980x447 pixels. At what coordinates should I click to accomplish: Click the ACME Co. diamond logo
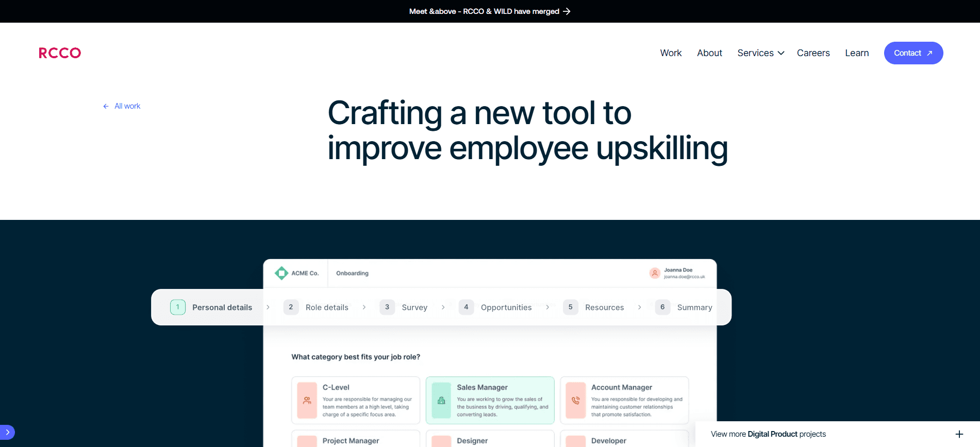click(x=281, y=273)
